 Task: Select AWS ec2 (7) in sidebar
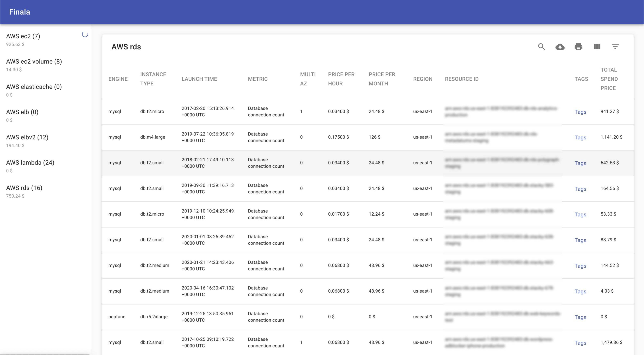(x=23, y=36)
